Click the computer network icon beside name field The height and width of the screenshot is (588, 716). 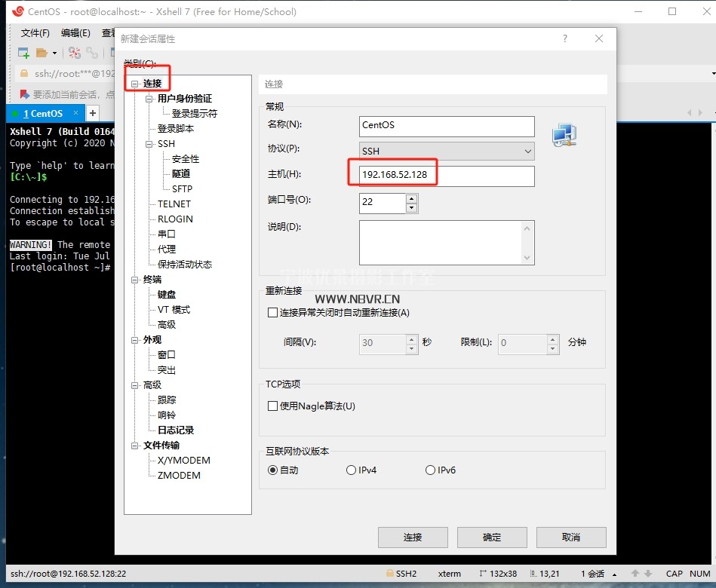coord(564,135)
